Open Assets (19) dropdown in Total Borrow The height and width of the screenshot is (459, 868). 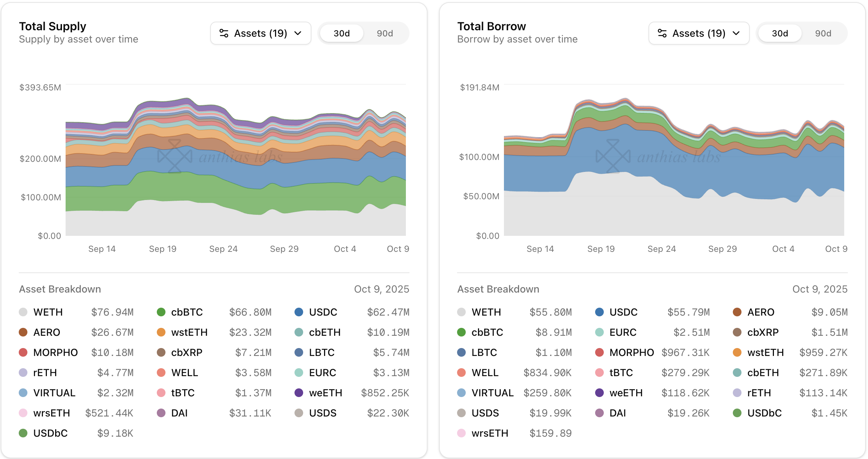pyautogui.click(x=699, y=34)
